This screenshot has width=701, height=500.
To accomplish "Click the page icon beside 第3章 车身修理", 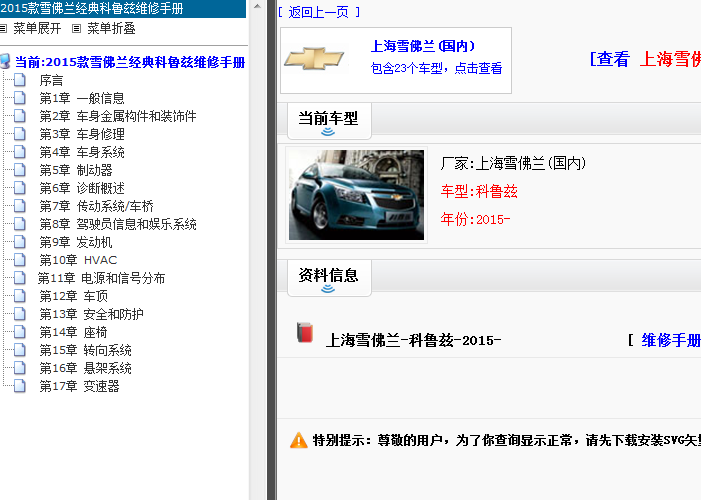I will (20, 134).
